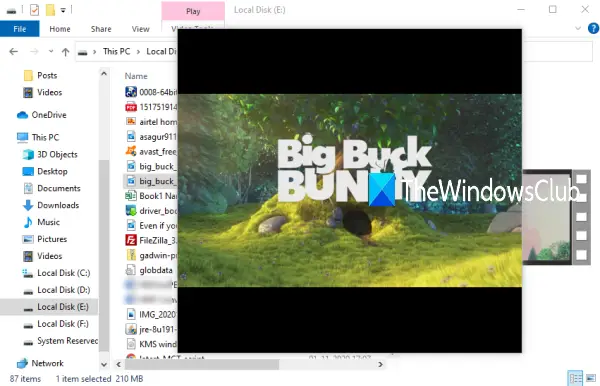
Task: Select This PC in navigation pane
Action: pyautogui.click(x=45, y=137)
